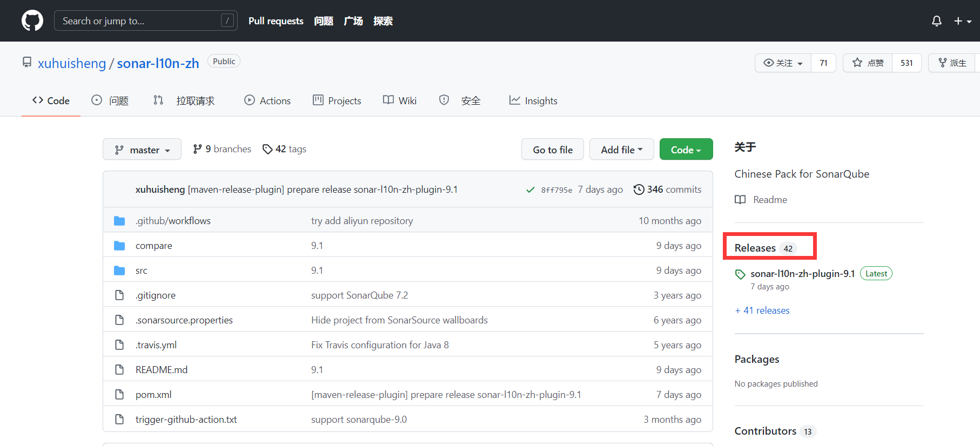Image resolution: width=980 pixels, height=446 pixels.
Task: Click the pom.xml file icon
Action: tap(119, 395)
